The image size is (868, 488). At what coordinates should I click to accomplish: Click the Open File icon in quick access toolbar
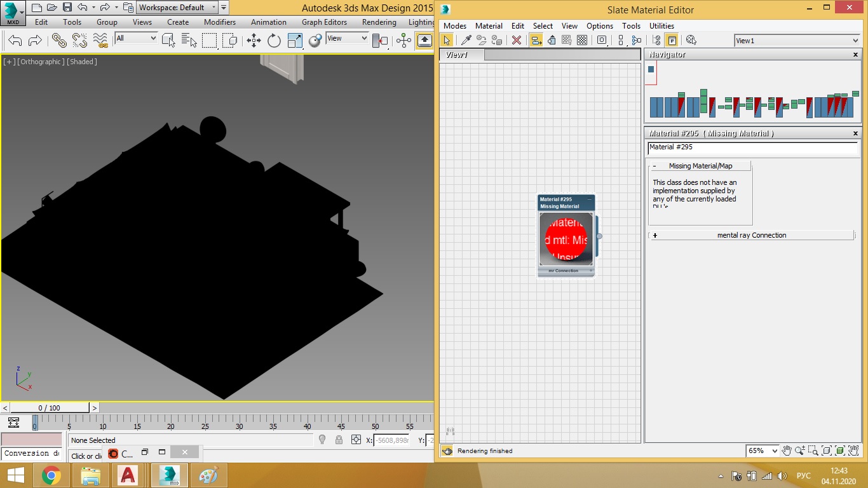pyautogui.click(x=52, y=8)
